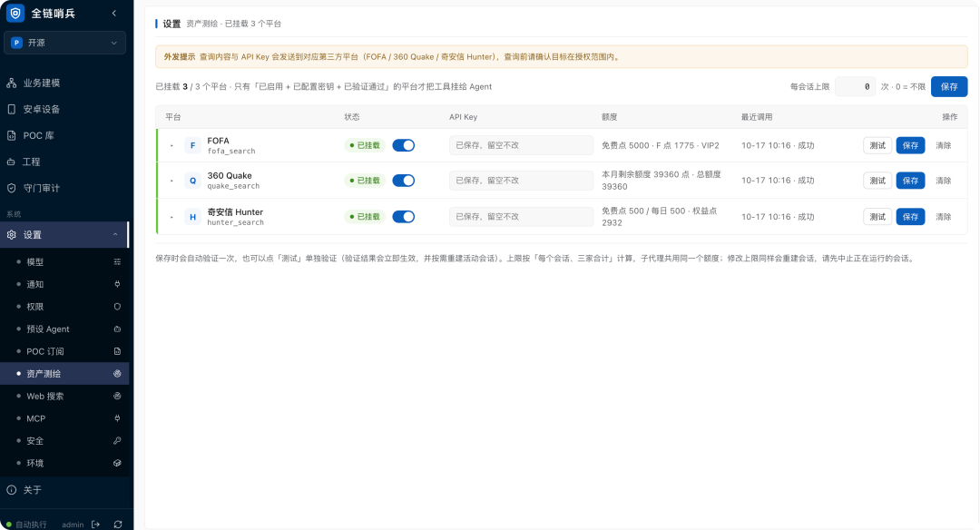Click the 工程 robot icon
The image size is (980, 530).
coord(11,162)
